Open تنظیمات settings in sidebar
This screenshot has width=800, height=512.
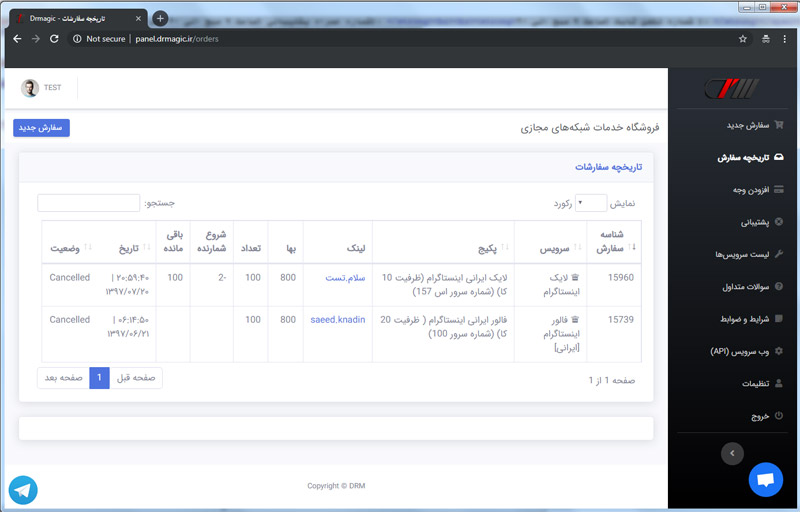tap(762, 383)
